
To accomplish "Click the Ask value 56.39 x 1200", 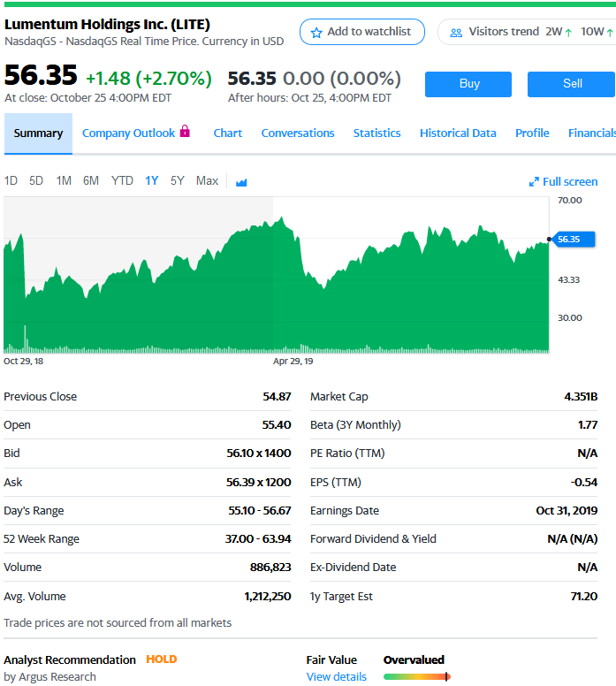I will (259, 482).
